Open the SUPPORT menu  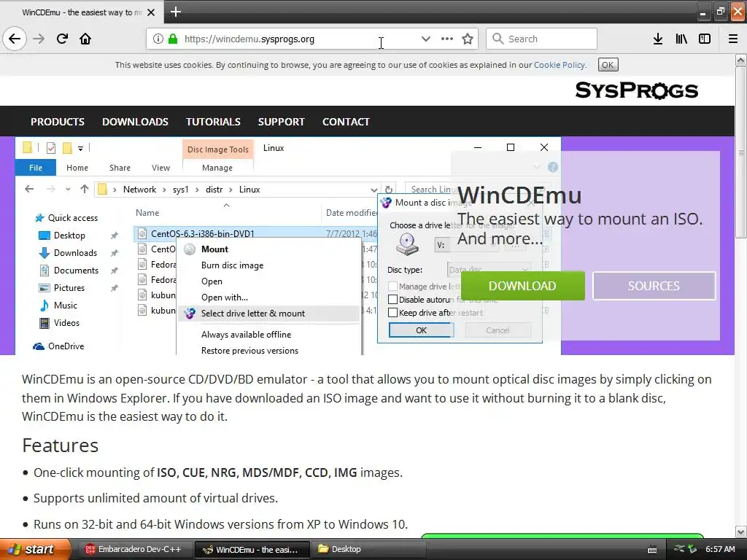[281, 122]
